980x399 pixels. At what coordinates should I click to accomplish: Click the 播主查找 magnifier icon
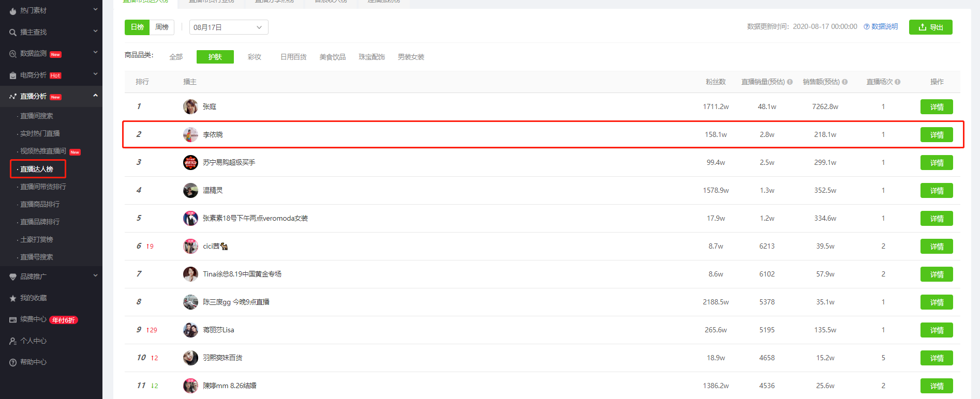click(x=13, y=33)
